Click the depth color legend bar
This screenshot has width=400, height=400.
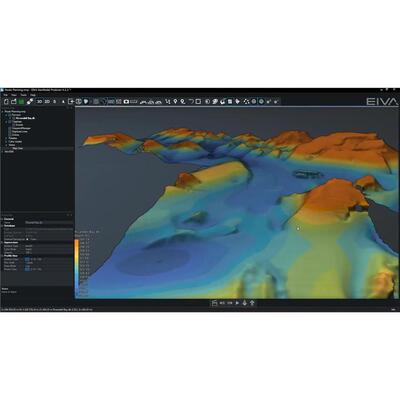tap(77, 267)
